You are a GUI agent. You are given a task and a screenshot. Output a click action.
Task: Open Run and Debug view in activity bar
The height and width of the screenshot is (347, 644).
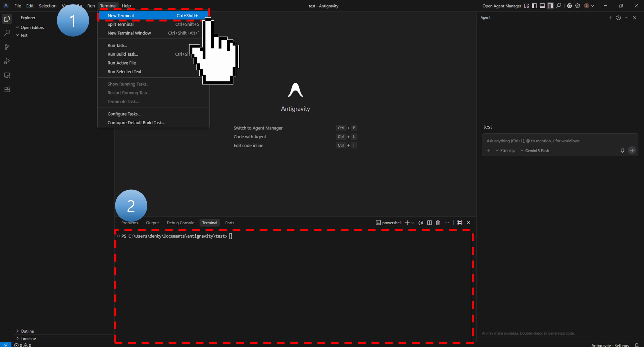click(x=7, y=61)
